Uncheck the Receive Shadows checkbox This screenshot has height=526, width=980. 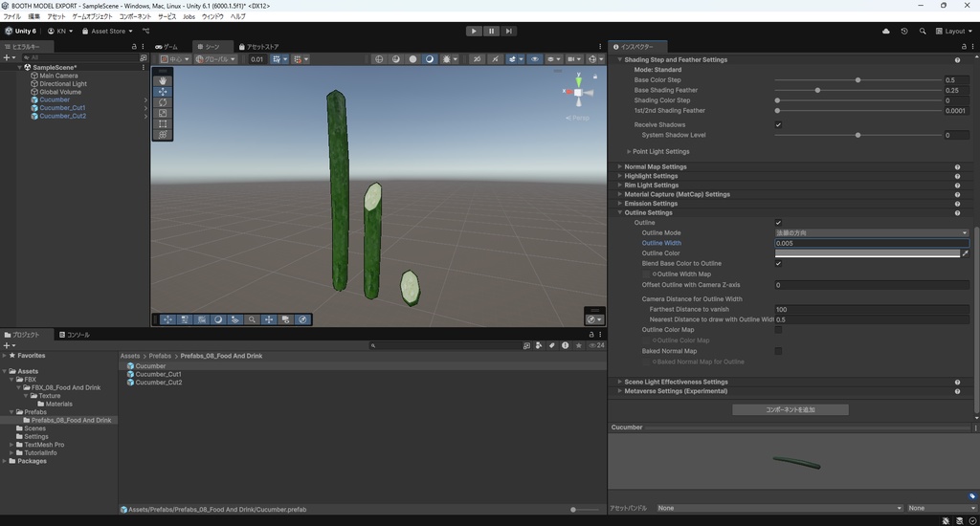(x=778, y=124)
